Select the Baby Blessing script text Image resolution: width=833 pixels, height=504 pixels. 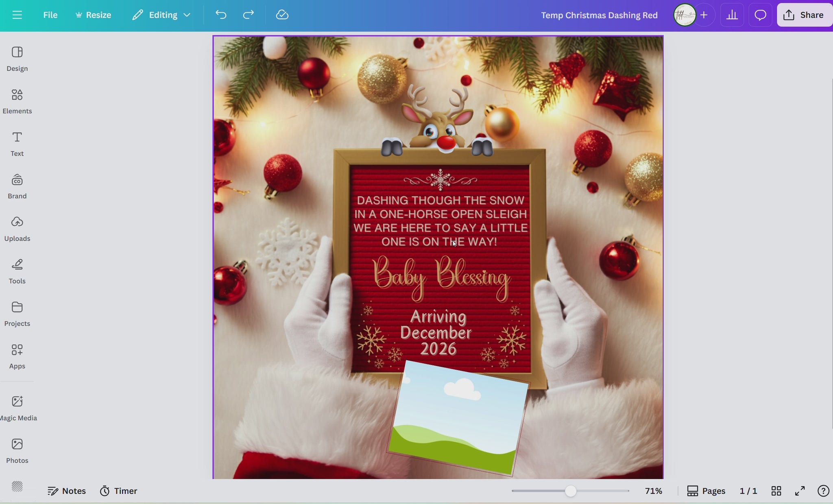point(441,277)
